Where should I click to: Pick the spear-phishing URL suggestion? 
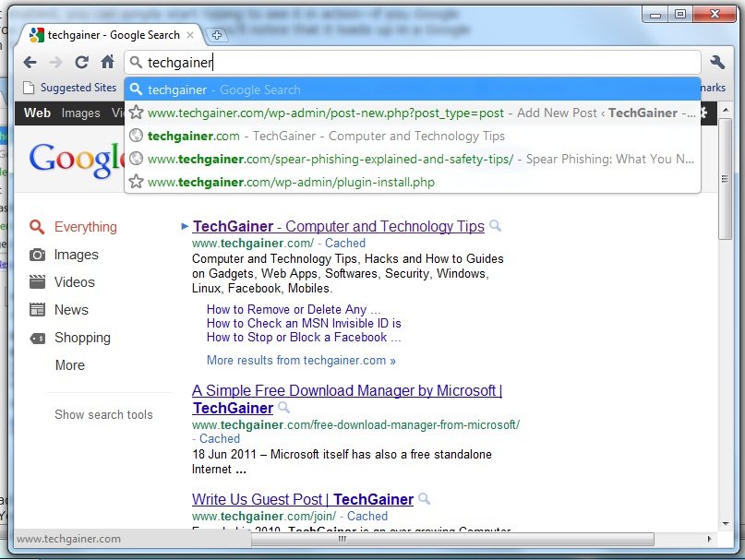point(330,159)
